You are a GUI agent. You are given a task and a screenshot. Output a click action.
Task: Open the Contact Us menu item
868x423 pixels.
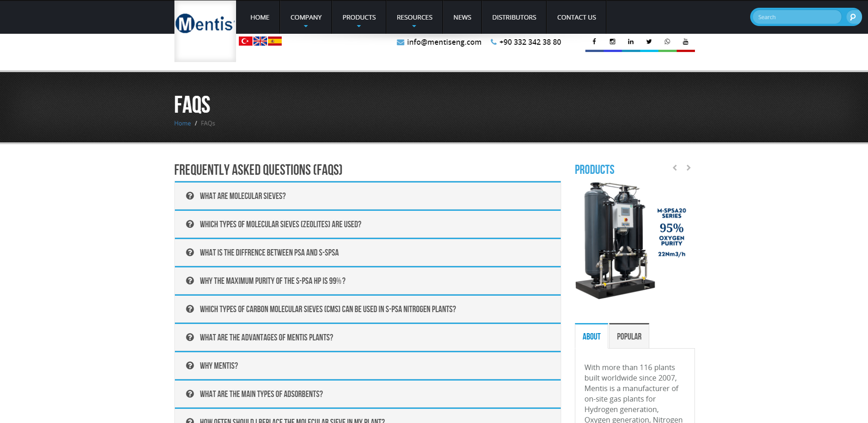pos(576,17)
